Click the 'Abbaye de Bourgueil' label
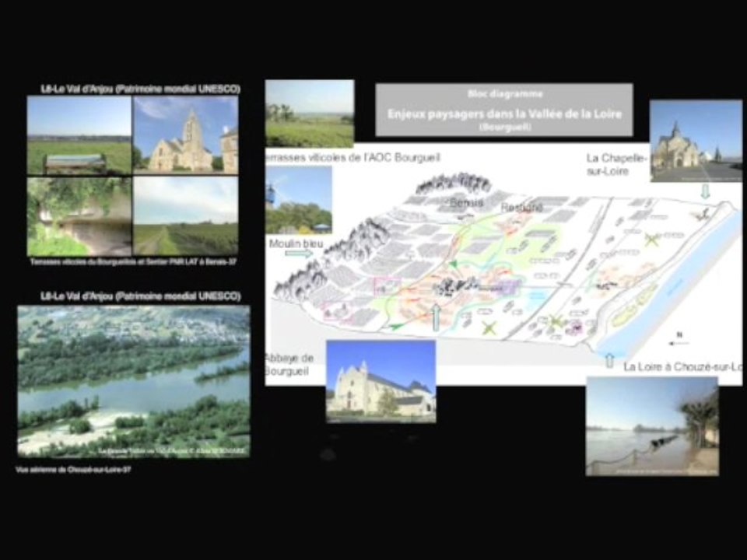Image resolution: width=747 pixels, height=560 pixels. pyautogui.click(x=289, y=364)
